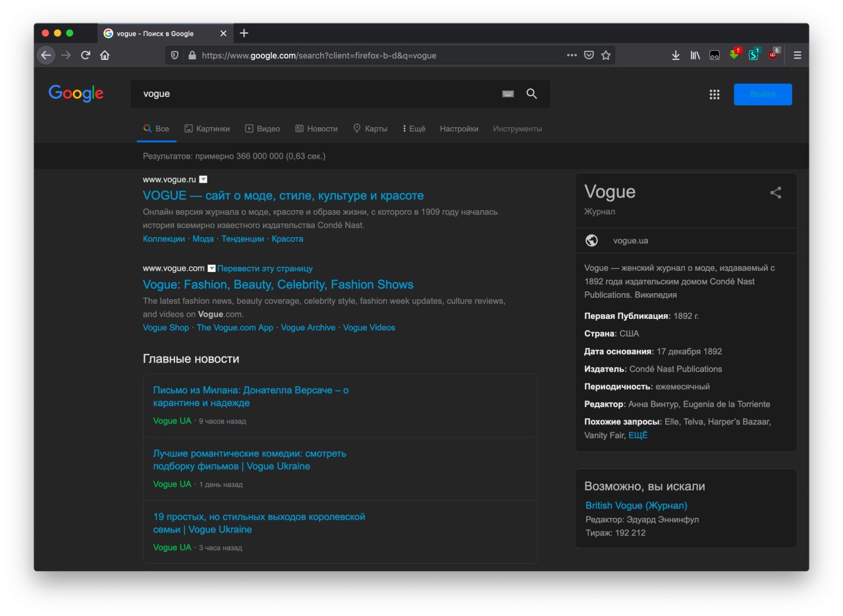This screenshot has width=843, height=616.
Task: Switch to Новости news tab
Action: (316, 128)
